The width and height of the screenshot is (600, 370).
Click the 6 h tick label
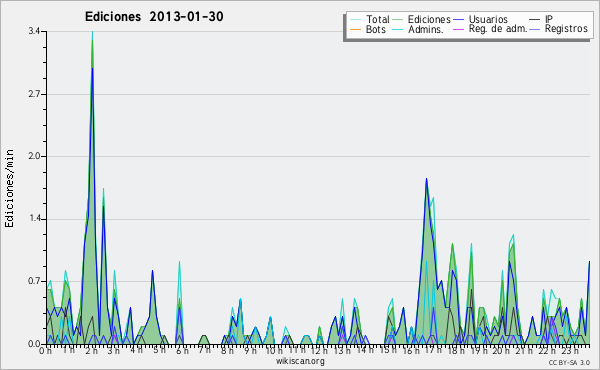(182, 350)
